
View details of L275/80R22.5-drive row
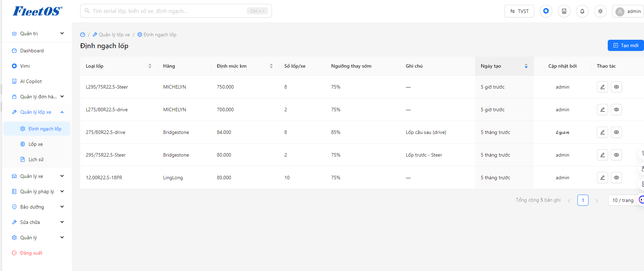[616, 110]
